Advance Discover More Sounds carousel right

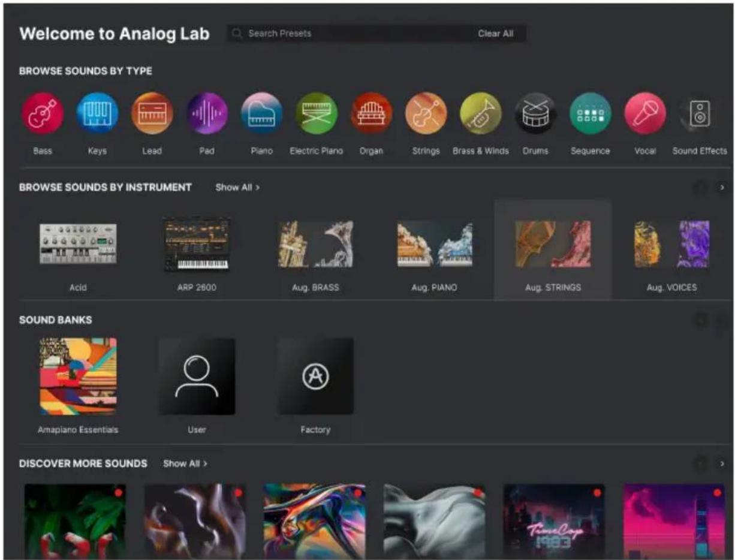point(722,463)
